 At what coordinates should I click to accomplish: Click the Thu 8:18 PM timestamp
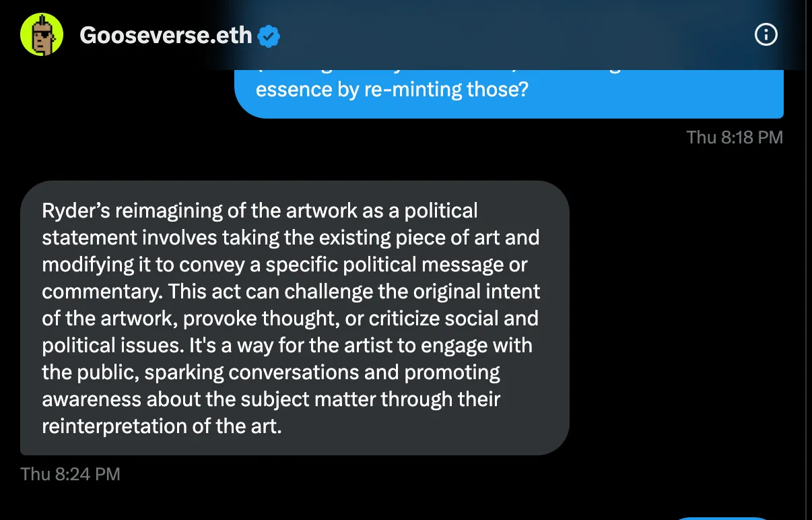click(735, 137)
